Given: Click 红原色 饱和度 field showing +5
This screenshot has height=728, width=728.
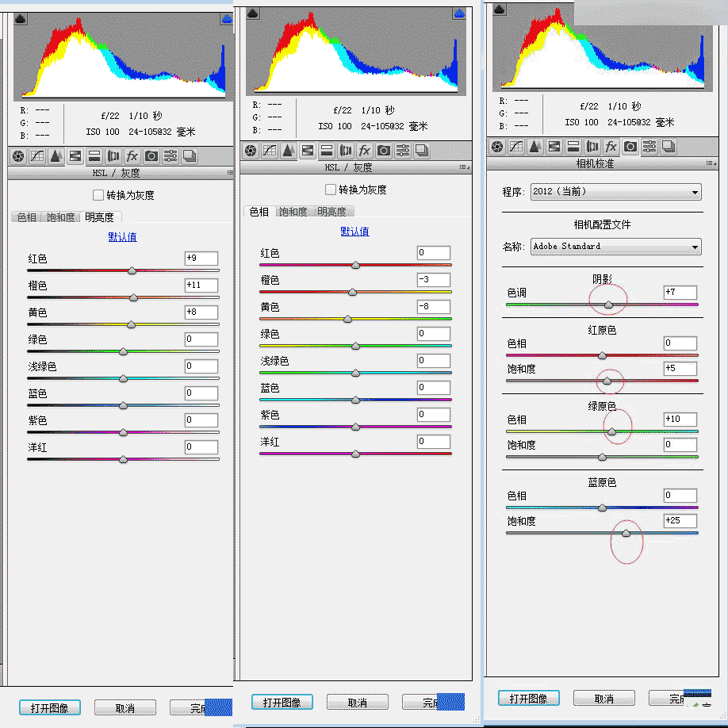Looking at the screenshot, I should 680,369.
